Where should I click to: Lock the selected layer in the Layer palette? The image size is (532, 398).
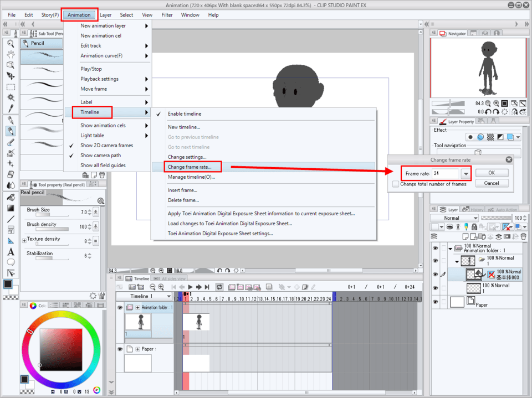[474, 228]
